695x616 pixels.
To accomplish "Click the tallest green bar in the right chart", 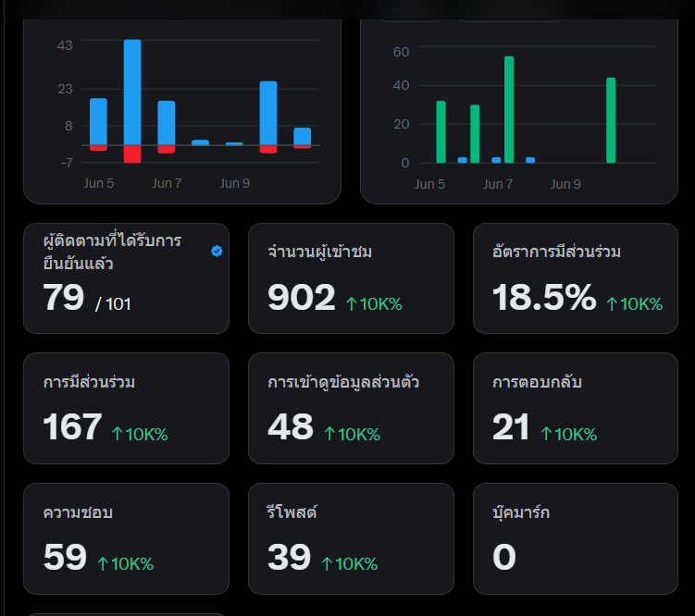I will coord(509,109).
